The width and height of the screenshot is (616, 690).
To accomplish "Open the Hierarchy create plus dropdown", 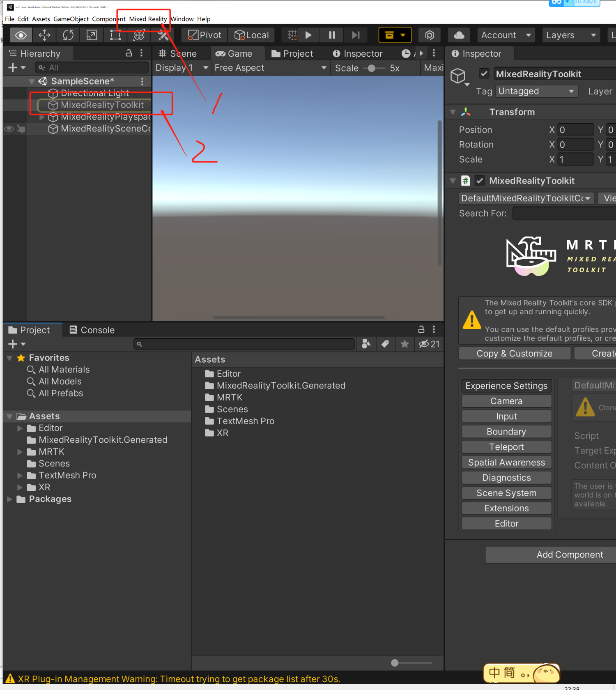I will click(x=17, y=67).
